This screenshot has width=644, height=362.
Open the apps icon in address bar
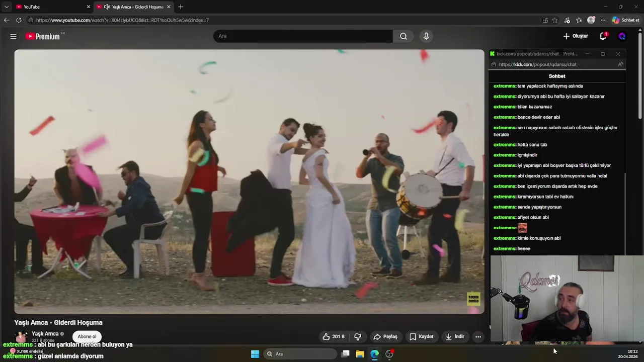[x=545, y=20]
